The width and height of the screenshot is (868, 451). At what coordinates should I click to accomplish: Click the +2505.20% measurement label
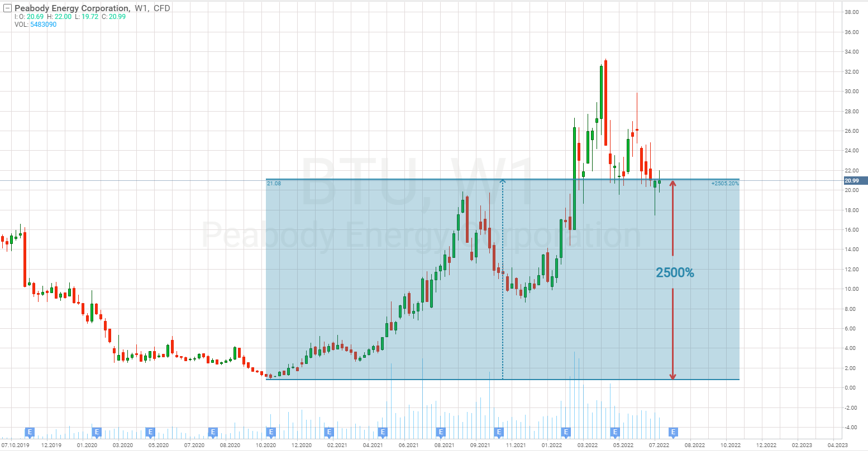pyautogui.click(x=725, y=183)
